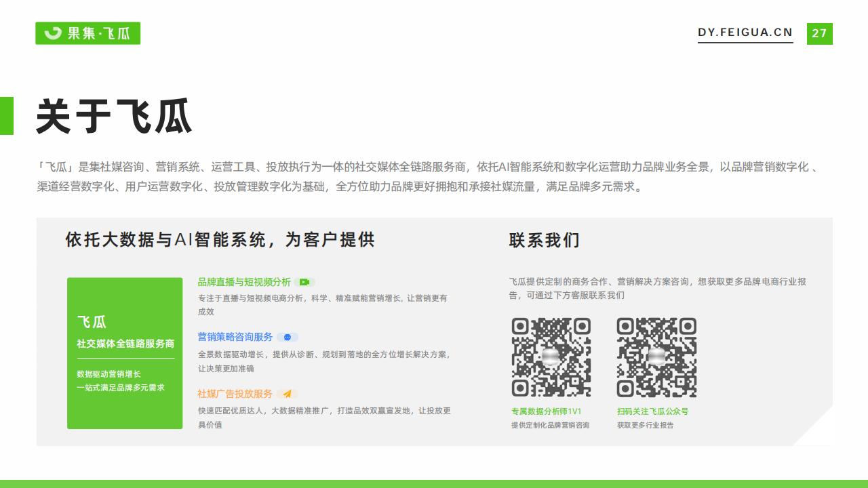This screenshot has width=868, height=488.
Task: Click the orange paper plane icon
Action: [287, 394]
